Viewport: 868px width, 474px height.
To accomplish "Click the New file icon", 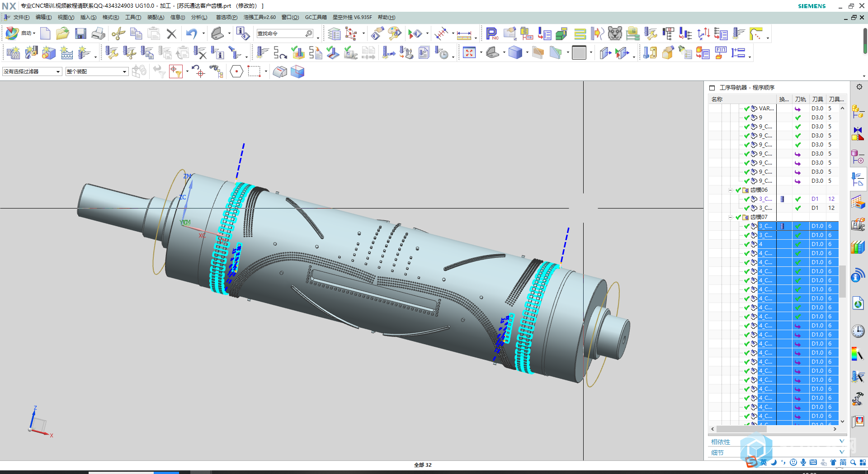I will [x=45, y=33].
